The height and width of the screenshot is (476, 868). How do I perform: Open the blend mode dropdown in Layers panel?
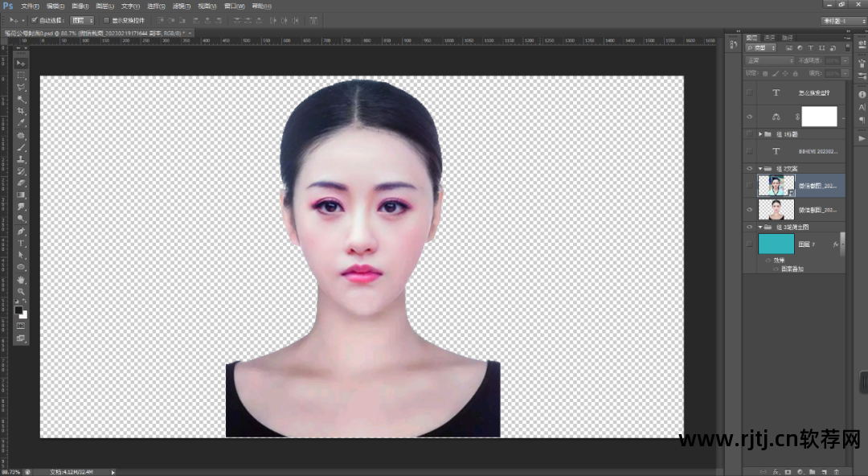coord(769,60)
